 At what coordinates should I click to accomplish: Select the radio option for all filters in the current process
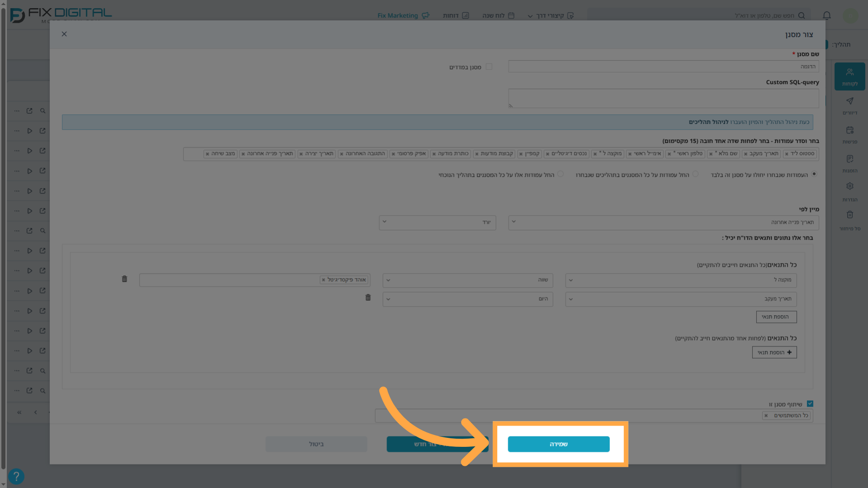coord(561,174)
